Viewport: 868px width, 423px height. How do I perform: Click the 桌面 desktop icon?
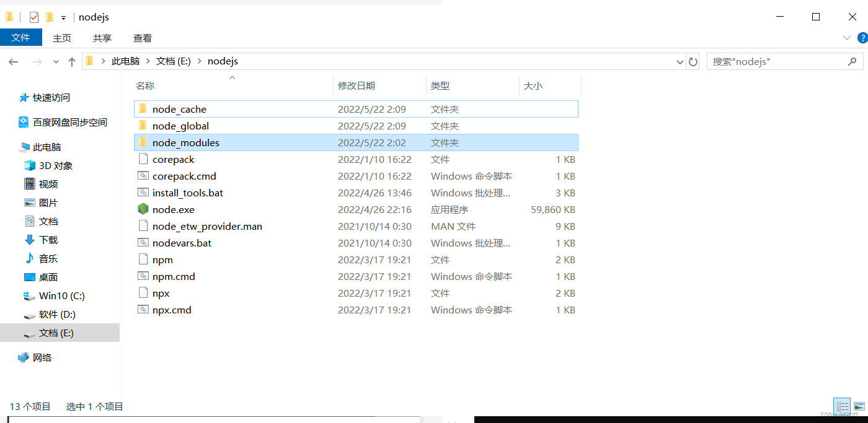pos(30,277)
